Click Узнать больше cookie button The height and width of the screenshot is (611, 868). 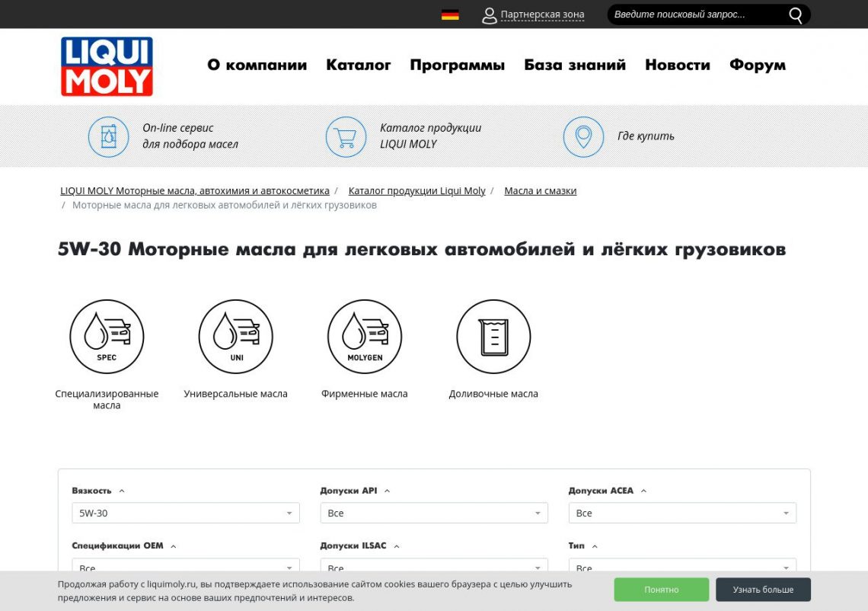[x=764, y=590]
